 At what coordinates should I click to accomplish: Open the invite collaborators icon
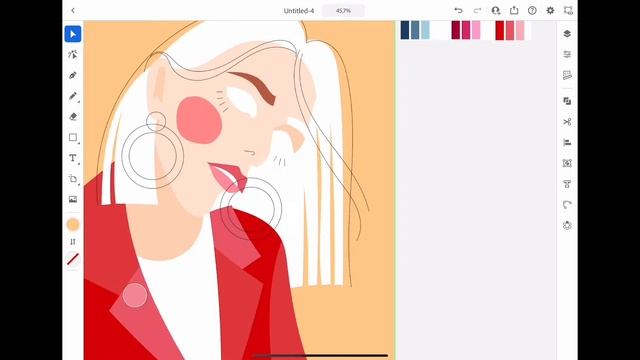496,11
